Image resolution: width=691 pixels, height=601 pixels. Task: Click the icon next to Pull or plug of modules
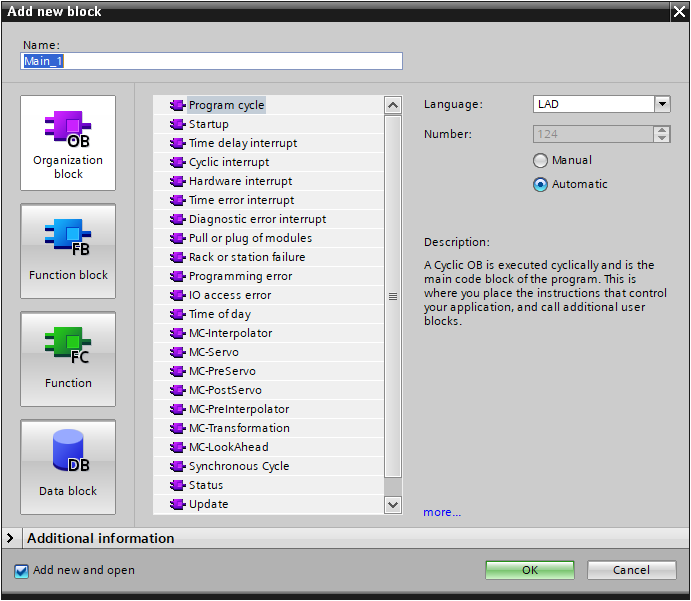point(177,238)
